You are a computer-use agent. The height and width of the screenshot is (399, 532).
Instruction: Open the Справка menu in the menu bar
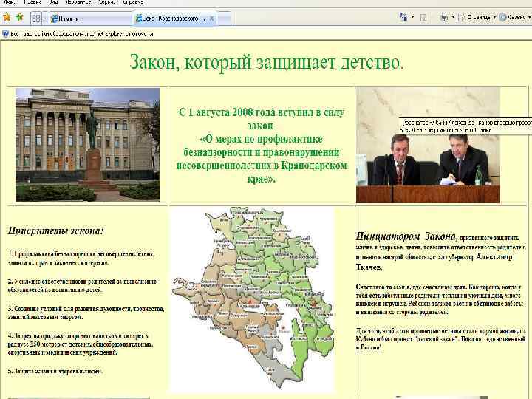[133, 2]
